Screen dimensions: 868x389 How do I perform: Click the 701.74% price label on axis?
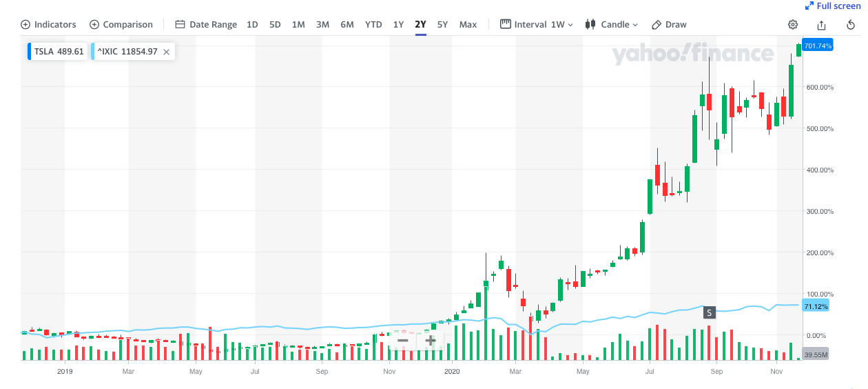[x=818, y=46]
